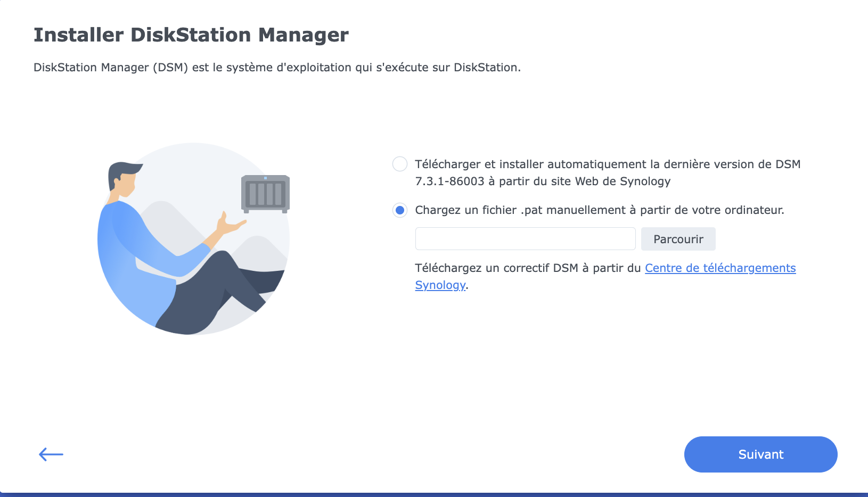Image resolution: width=868 pixels, height=497 pixels.
Task: Click the 'Chargez un fichier .pat manuellement' label
Action: pyautogui.click(x=600, y=210)
